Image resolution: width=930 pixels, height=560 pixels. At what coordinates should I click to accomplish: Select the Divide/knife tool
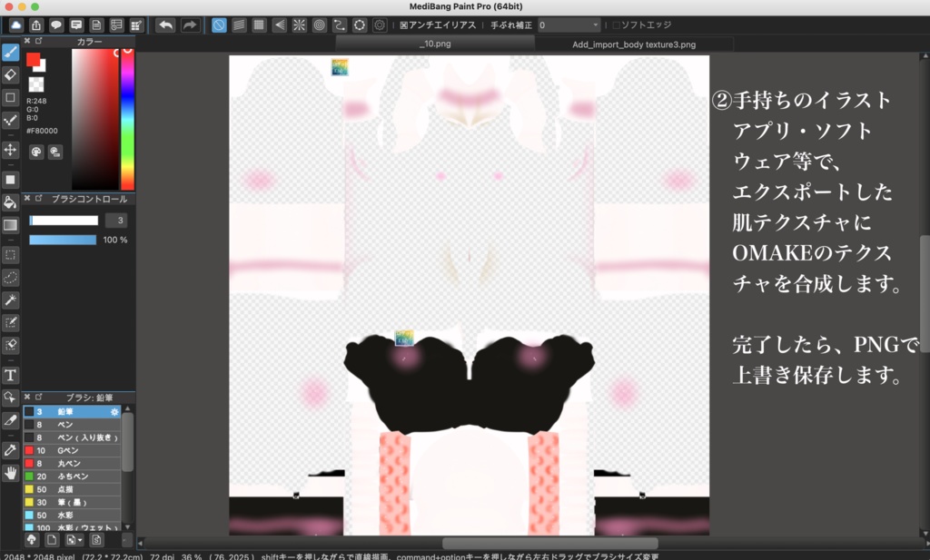click(x=11, y=420)
